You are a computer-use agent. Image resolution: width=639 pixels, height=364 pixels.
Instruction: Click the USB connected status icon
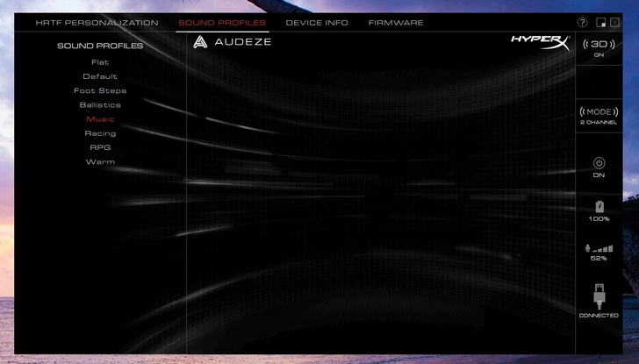click(599, 296)
